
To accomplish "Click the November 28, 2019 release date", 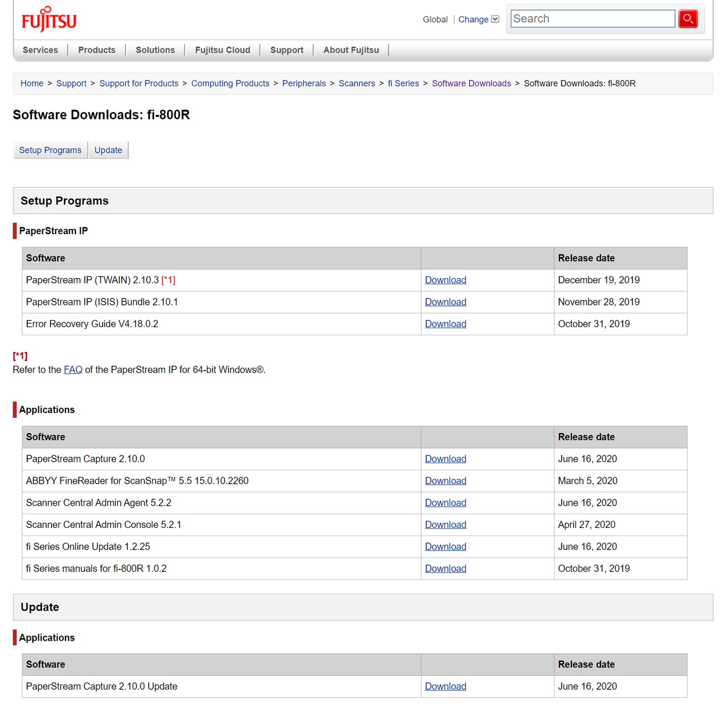I will [x=599, y=302].
